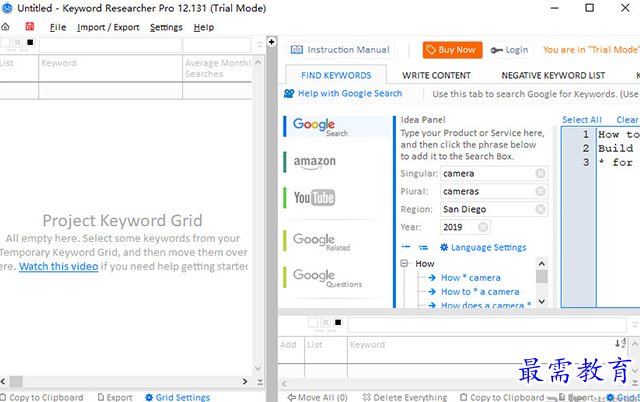This screenshot has height=402, width=640.
Task: Click the collapse all tree icon in Idea Panel
Action: click(x=406, y=247)
